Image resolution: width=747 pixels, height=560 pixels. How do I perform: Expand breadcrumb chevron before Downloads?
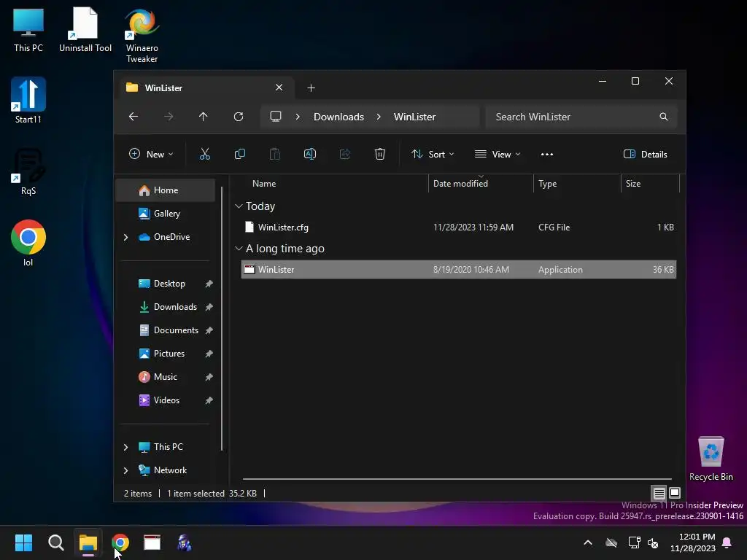click(298, 117)
